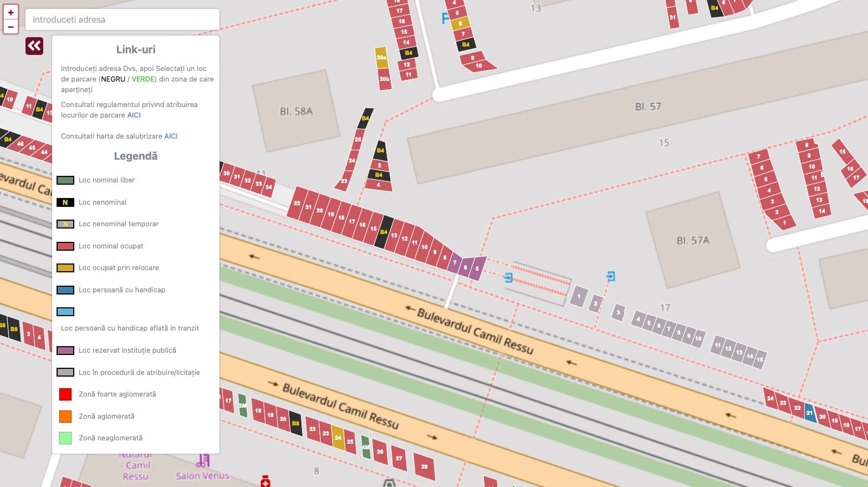
Task: Click the 'Legendă' panel heading
Action: tap(136, 156)
